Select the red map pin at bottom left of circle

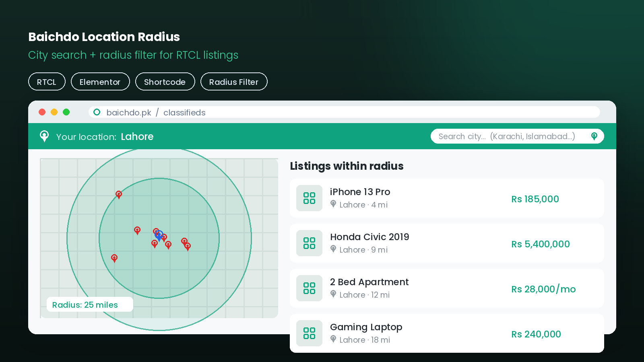[114, 258]
